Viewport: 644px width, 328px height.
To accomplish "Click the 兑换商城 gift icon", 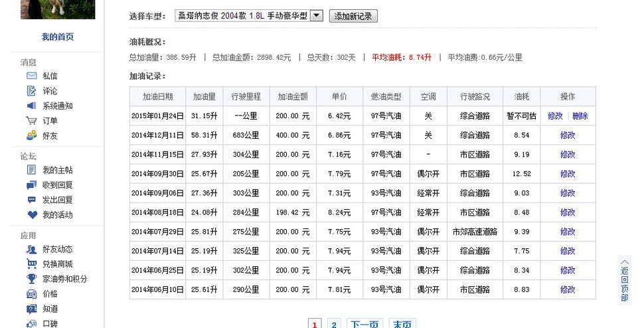I will [x=31, y=264].
